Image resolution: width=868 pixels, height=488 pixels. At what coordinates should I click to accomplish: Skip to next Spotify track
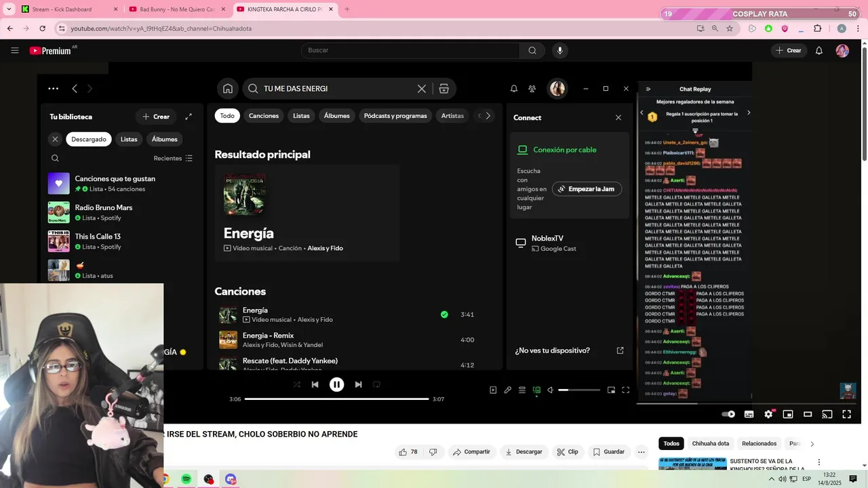click(x=358, y=384)
